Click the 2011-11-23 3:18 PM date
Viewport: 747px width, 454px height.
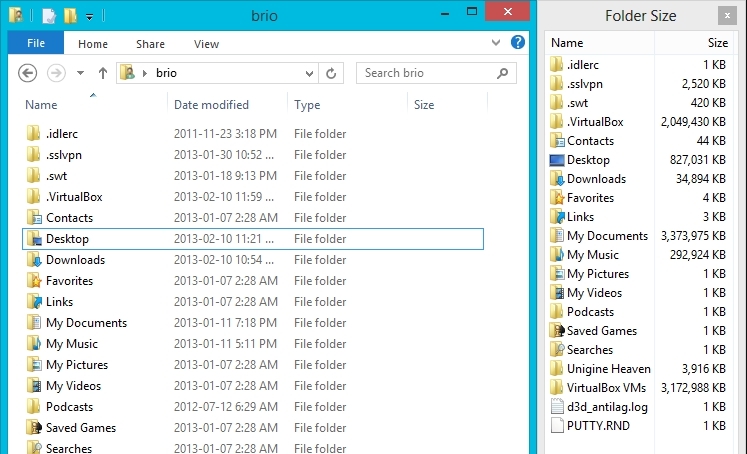tap(225, 134)
